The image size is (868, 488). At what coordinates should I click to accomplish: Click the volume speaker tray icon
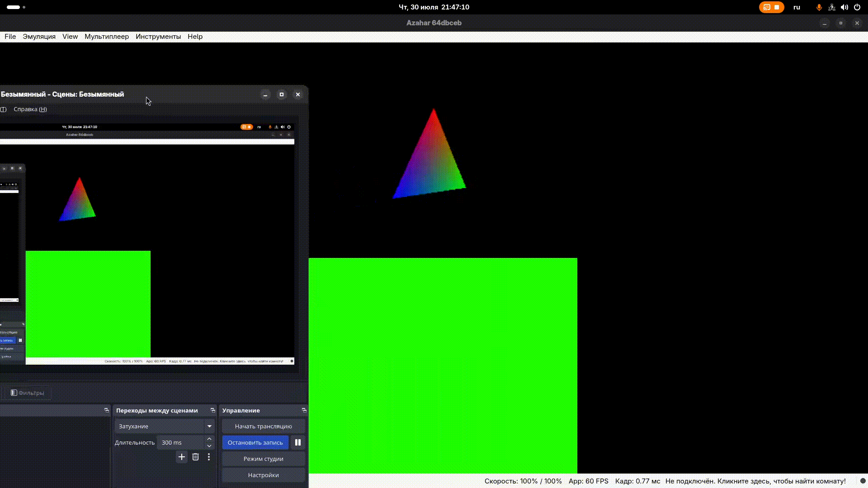pyautogui.click(x=844, y=7)
